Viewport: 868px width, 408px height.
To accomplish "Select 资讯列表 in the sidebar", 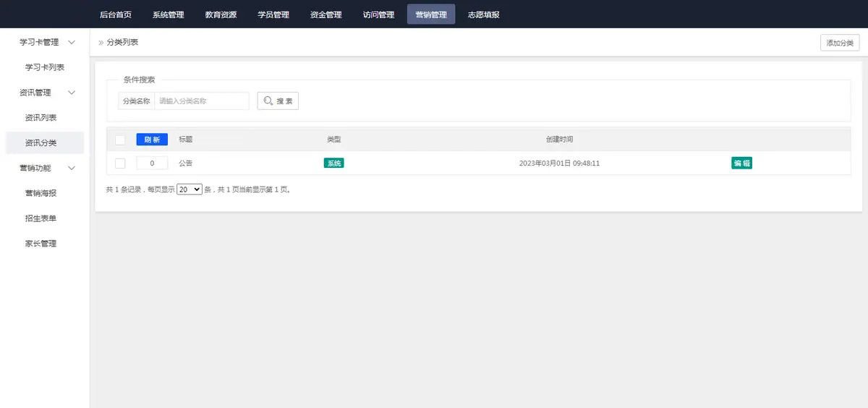I will click(x=41, y=118).
